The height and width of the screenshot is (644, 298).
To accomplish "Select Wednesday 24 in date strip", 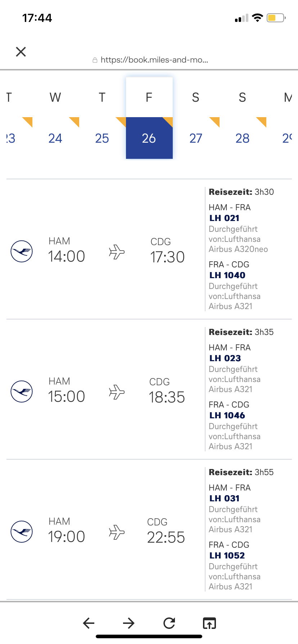I will (55, 138).
